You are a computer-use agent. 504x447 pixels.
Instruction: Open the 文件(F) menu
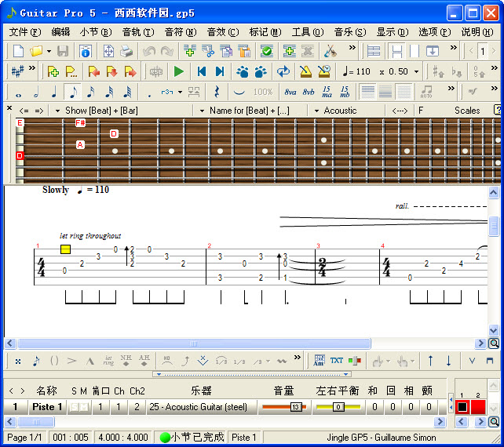(25, 32)
